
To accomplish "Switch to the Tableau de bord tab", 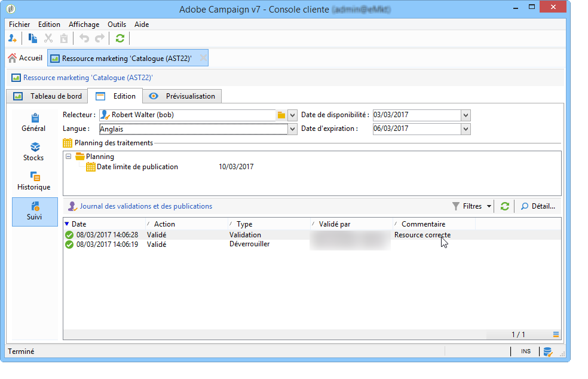I will tap(47, 96).
